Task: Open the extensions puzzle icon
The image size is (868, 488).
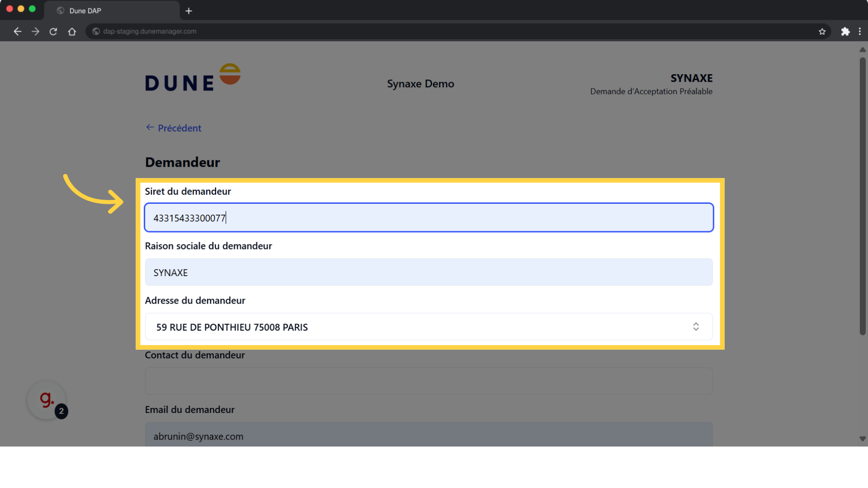Action: tap(845, 32)
